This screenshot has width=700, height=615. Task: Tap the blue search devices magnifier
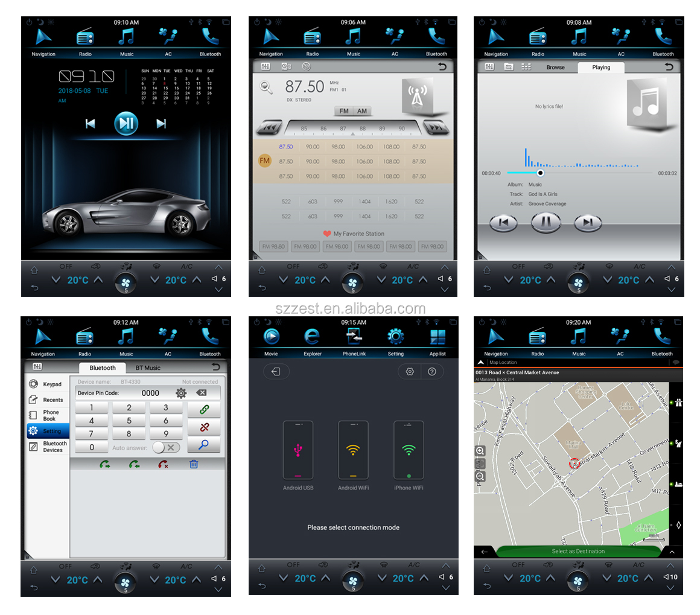tap(204, 444)
